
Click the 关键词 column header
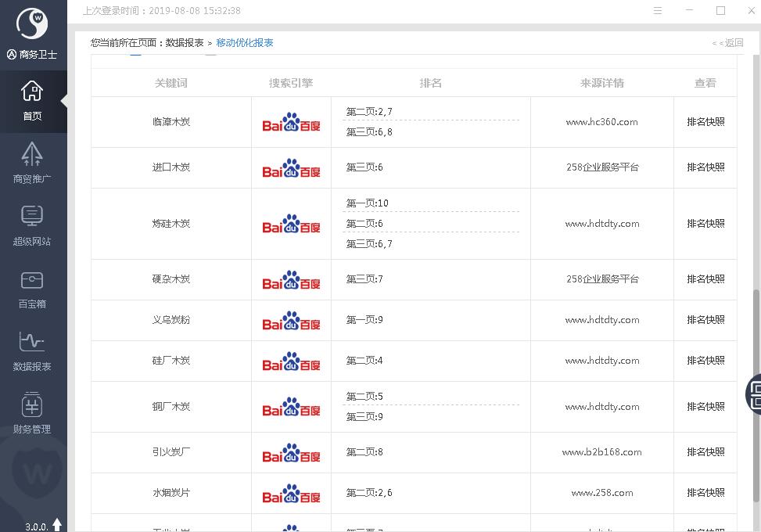(171, 83)
